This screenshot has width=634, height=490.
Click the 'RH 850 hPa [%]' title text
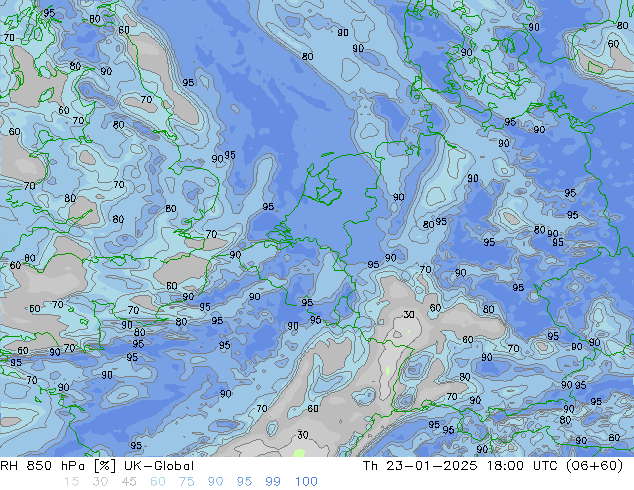[x=58, y=466]
